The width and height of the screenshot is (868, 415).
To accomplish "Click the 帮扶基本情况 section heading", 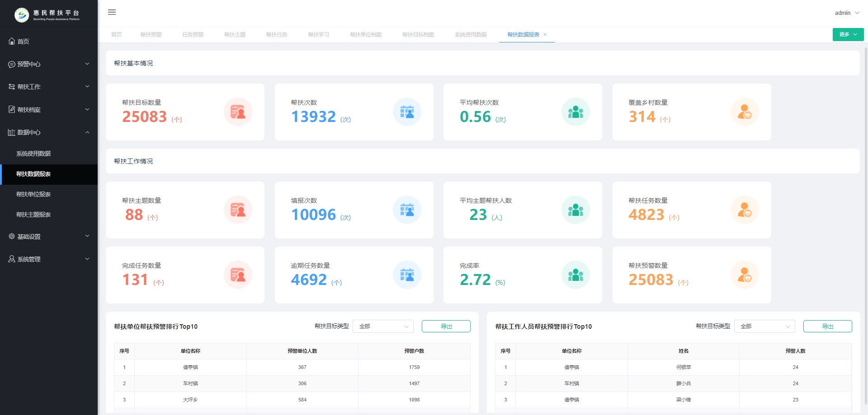I will (133, 63).
